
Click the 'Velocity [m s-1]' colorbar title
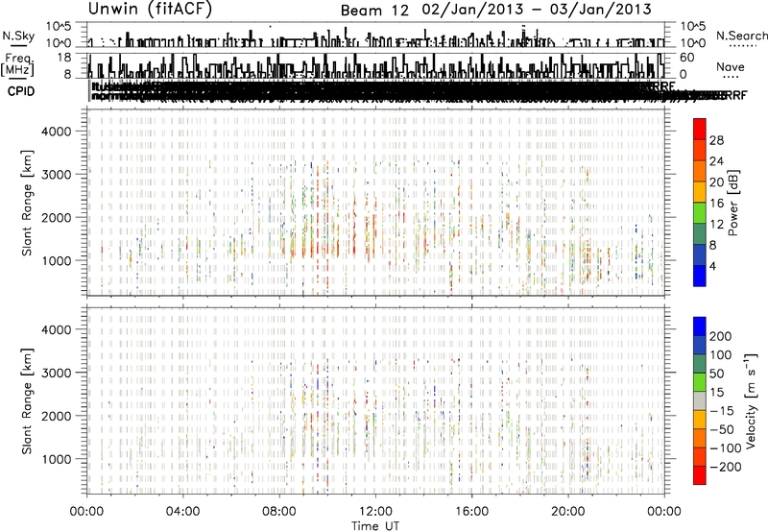[750, 400]
